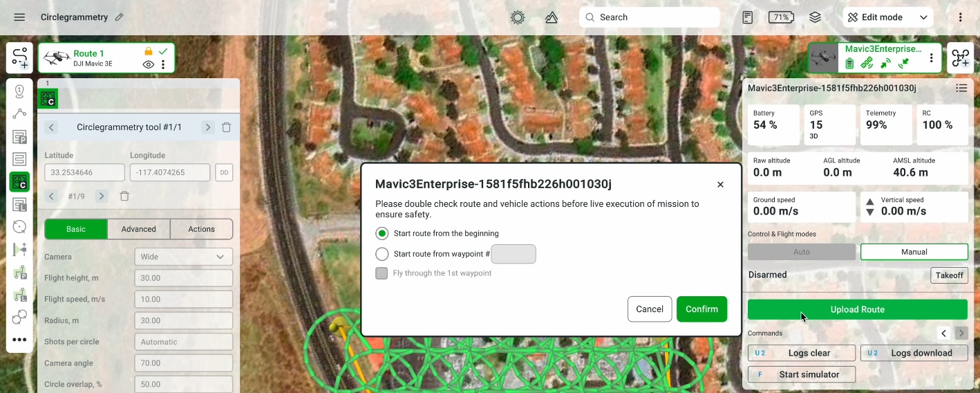This screenshot has height=393, width=980.
Task: Open the map layers stack icon
Action: (816, 17)
